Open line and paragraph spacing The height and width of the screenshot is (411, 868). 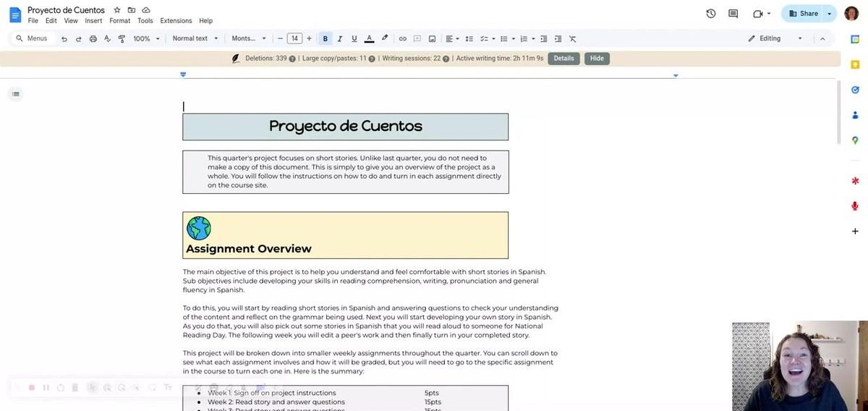[469, 38]
